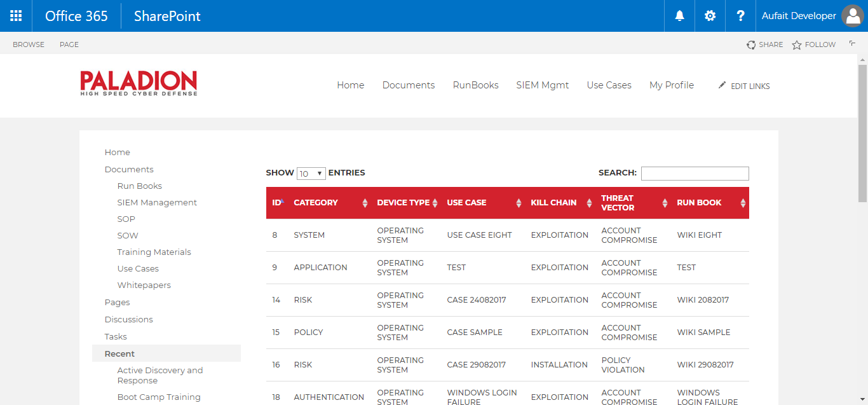
Task: Switch to the PAGE tab
Action: click(x=69, y=44)
